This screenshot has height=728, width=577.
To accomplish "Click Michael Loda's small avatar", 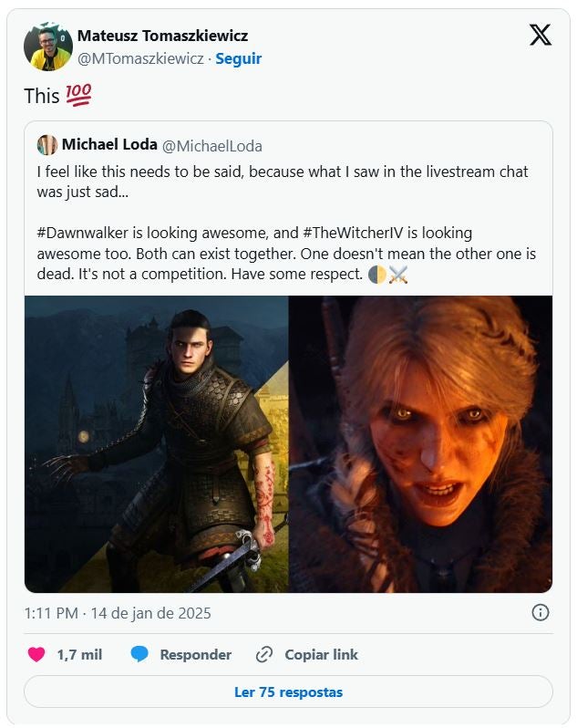I will click(47, 145).
